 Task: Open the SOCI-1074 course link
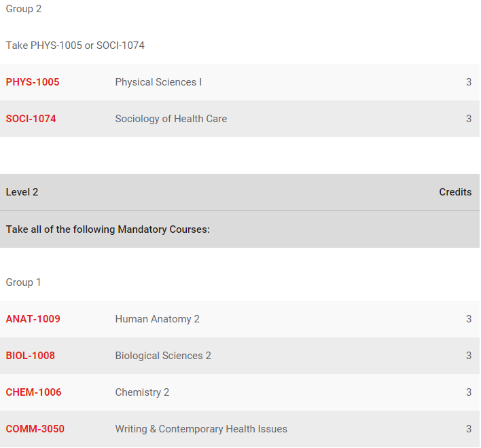click(x=31, y=119)
